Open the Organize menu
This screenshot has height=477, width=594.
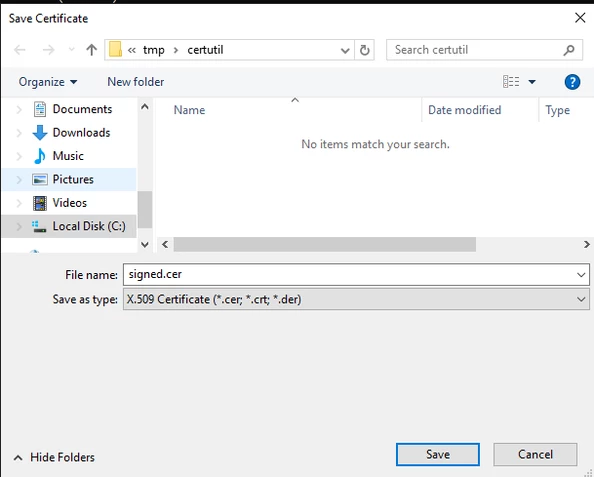pyautogui.click(x=48, y=82)
